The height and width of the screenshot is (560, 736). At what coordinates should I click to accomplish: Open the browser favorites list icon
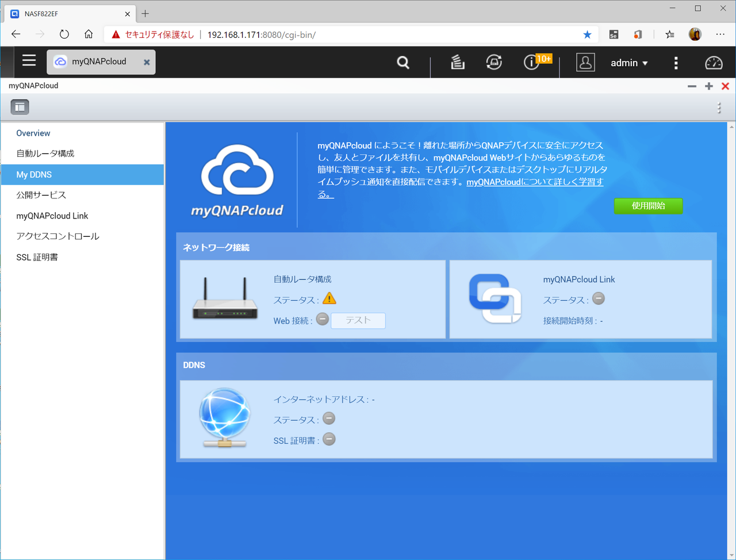(x=670, y=34)
